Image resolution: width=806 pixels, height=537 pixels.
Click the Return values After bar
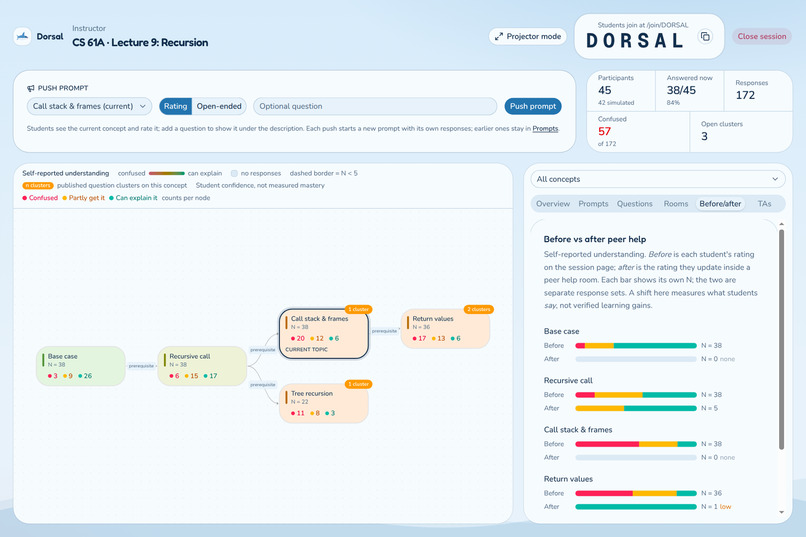(x=636, y=507)
